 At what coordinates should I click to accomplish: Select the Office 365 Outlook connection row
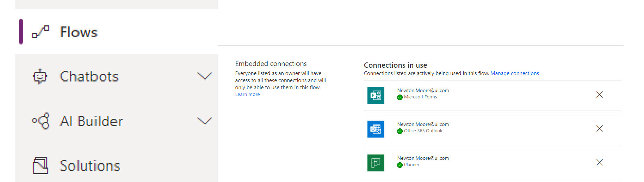tap(492, 129)
